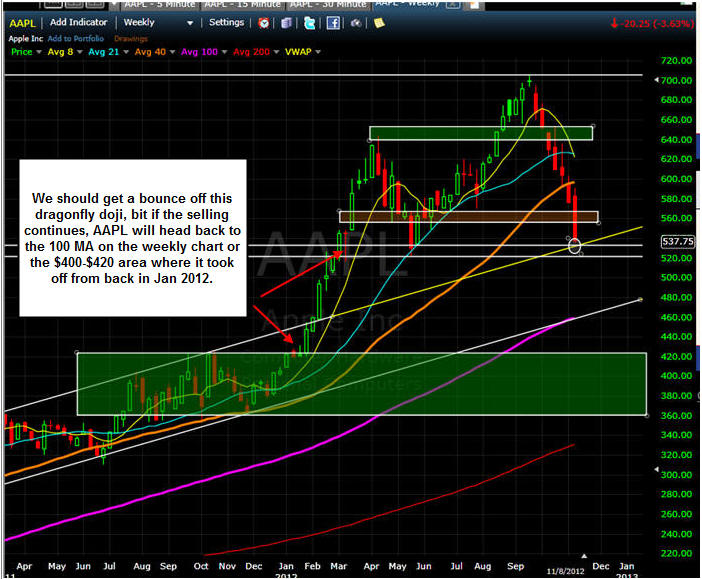This screenshot has height=579, width=702.
Task: Click the Avg 21 indicator label
Action: [103, 52]
